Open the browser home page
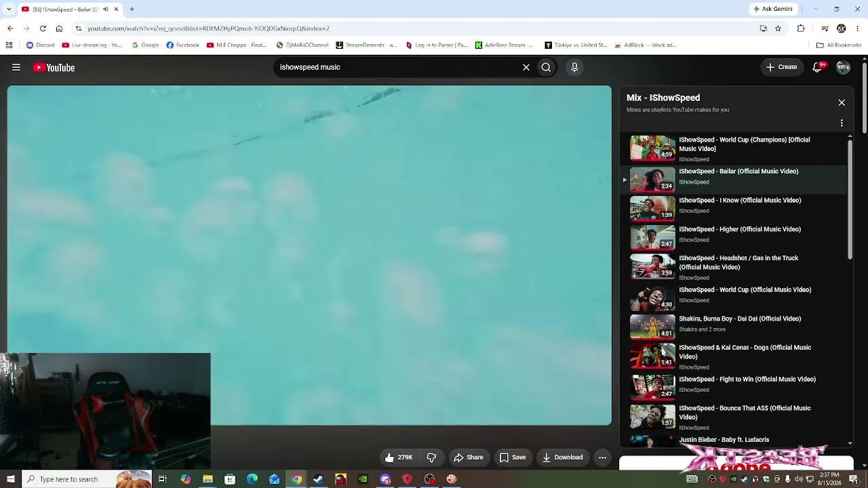868x488 pixels. point(59,28)
